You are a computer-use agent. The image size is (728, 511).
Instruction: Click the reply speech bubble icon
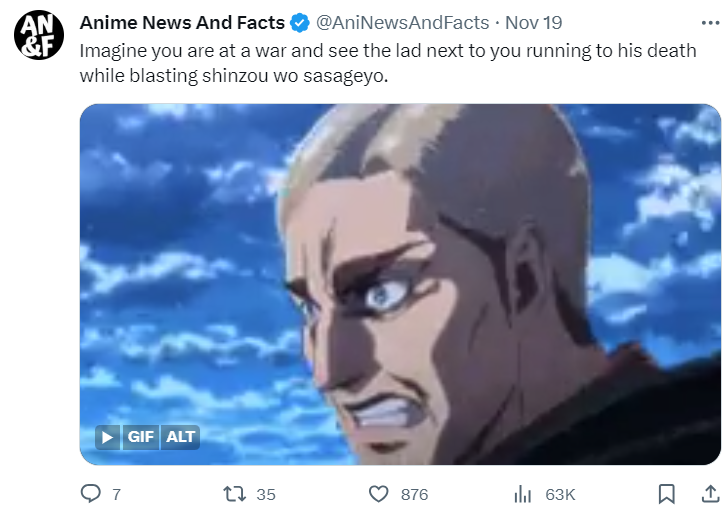click(91, 494)
